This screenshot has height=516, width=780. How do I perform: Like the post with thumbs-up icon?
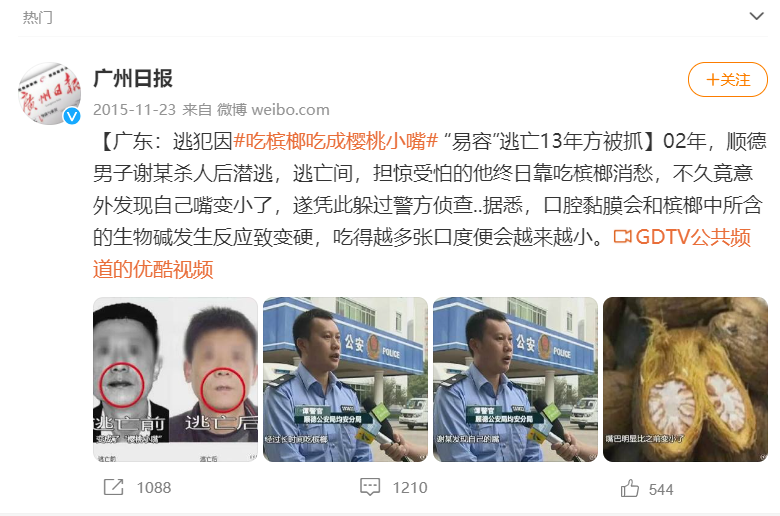point(630,489)
